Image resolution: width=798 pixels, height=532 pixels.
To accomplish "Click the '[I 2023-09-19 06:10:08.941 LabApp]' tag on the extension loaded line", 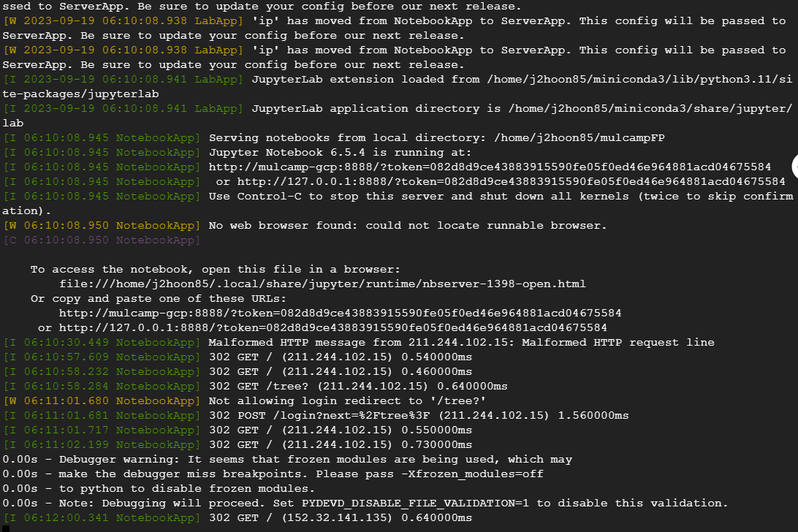I will click(x=123, y=80).
